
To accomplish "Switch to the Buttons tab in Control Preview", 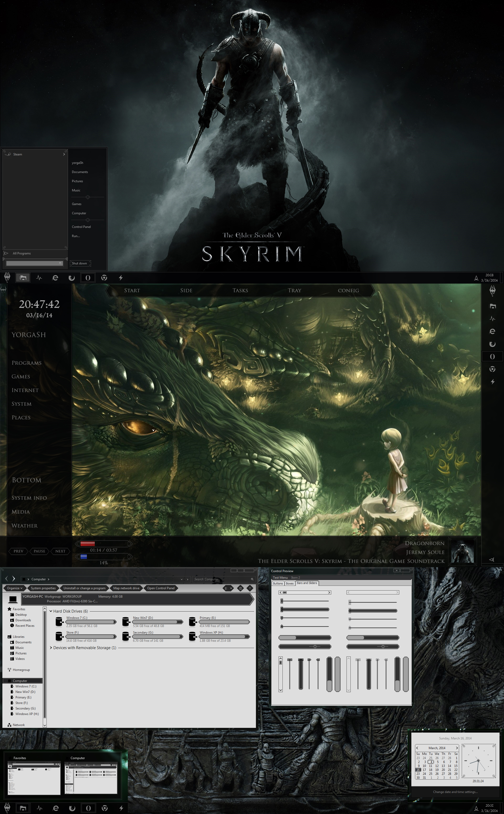I will (x=278, y=583).
